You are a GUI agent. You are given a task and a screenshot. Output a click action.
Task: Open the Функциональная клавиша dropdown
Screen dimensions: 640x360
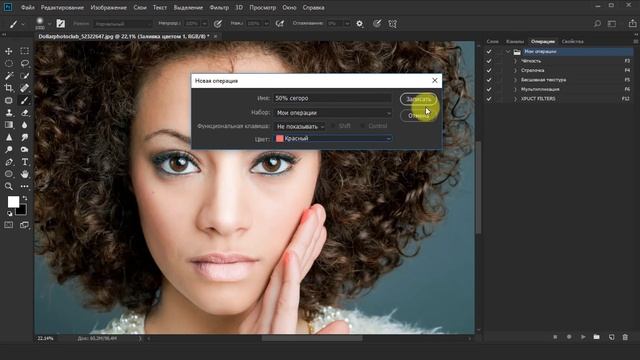pos(300,127)
